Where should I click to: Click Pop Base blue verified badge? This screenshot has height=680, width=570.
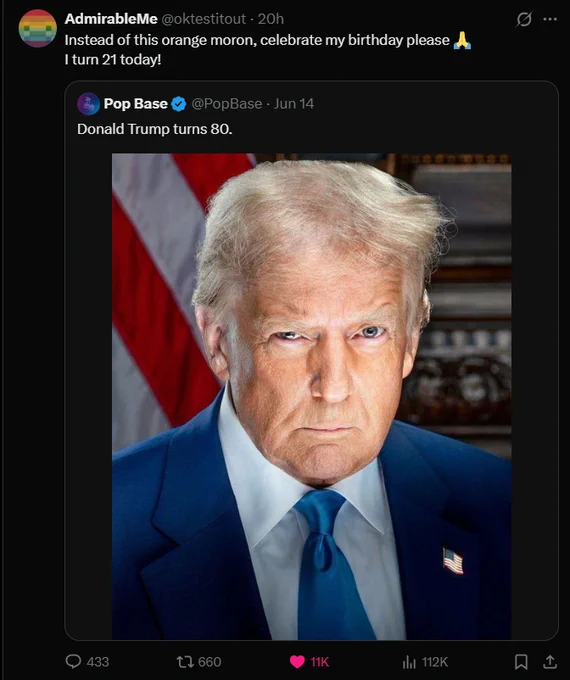point(179,104)
